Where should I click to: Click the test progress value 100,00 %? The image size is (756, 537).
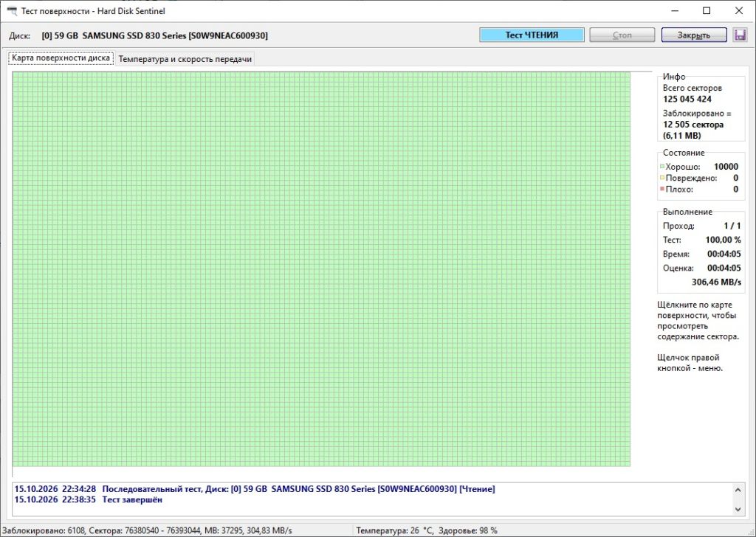[724, 240]
